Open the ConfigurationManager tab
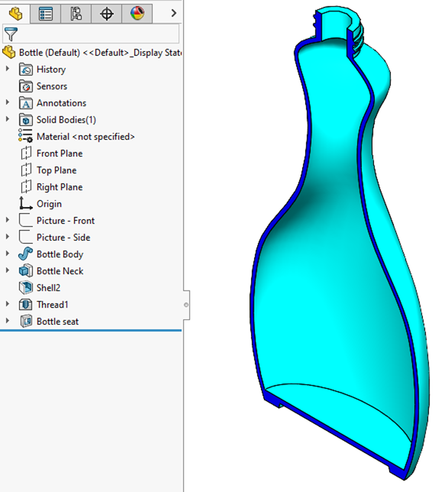Image resolution: width=448 pixels, height=492 pixels. pyautogui.click(x=76, y=13)
